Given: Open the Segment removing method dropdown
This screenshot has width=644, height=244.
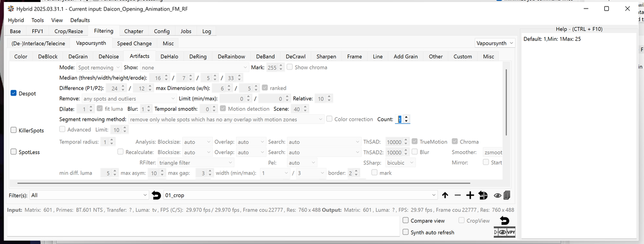Looking at the screenshot, I should coord(226,119).
